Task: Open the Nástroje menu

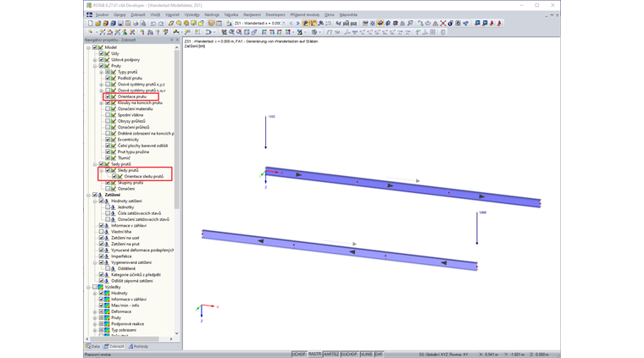Action: [x=212, y=14]
